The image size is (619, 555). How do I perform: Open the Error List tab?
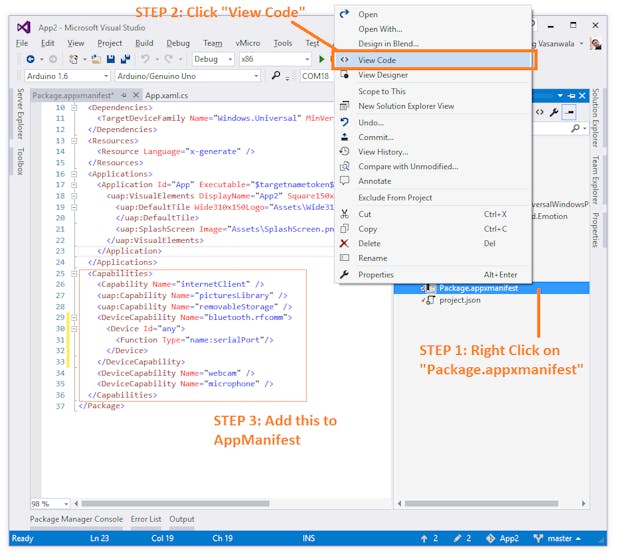pos(145,520)
